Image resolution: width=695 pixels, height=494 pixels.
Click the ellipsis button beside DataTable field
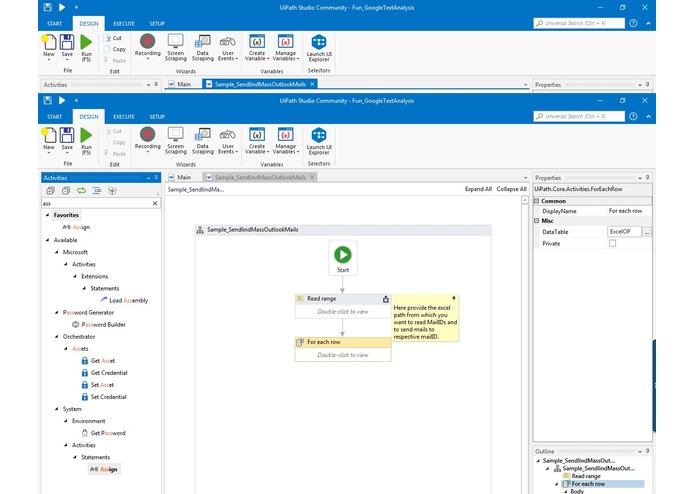click(x=647, y=232)
